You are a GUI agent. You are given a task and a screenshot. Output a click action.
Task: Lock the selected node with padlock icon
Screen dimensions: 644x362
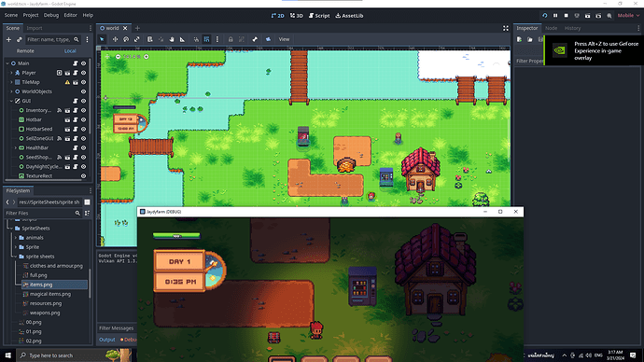pos(231,39)
